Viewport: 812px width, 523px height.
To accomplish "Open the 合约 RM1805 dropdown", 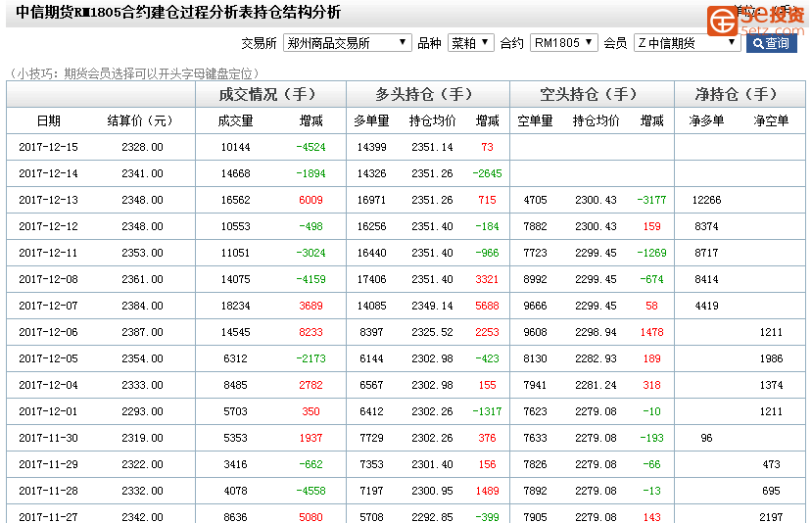I will coord(563,43).
